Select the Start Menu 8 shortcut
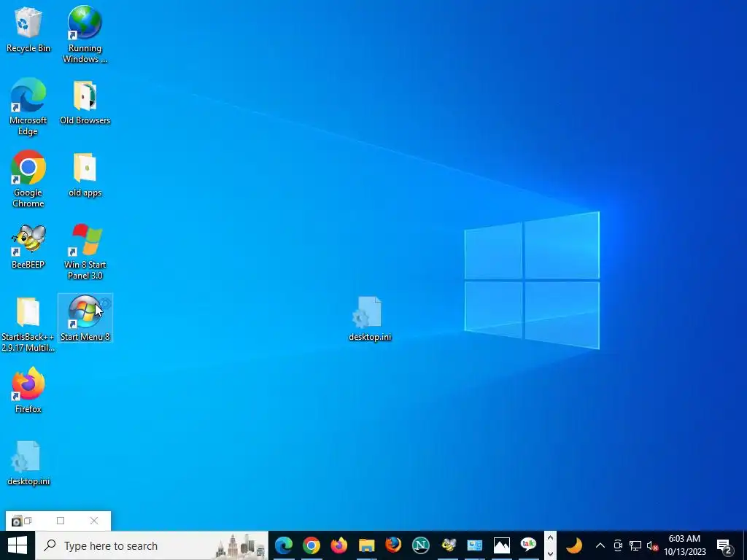This screenshot has width=747, height=560. click(x=85, y=318)
